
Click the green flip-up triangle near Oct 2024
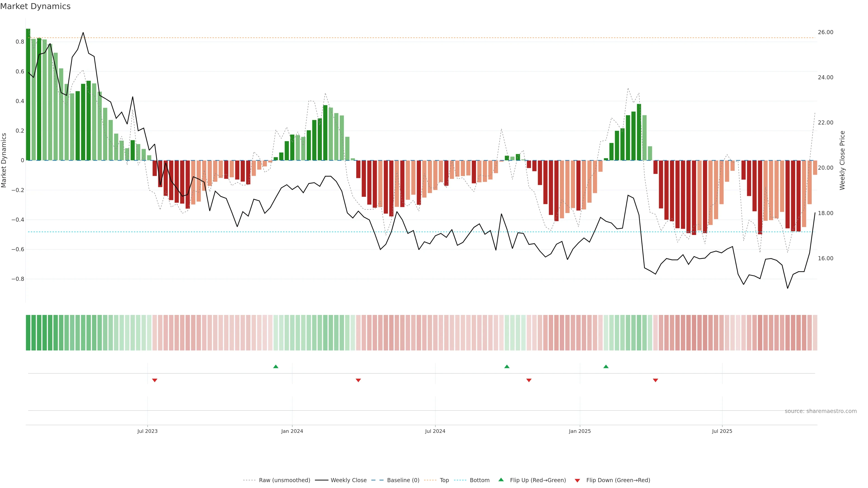(507, 366)
